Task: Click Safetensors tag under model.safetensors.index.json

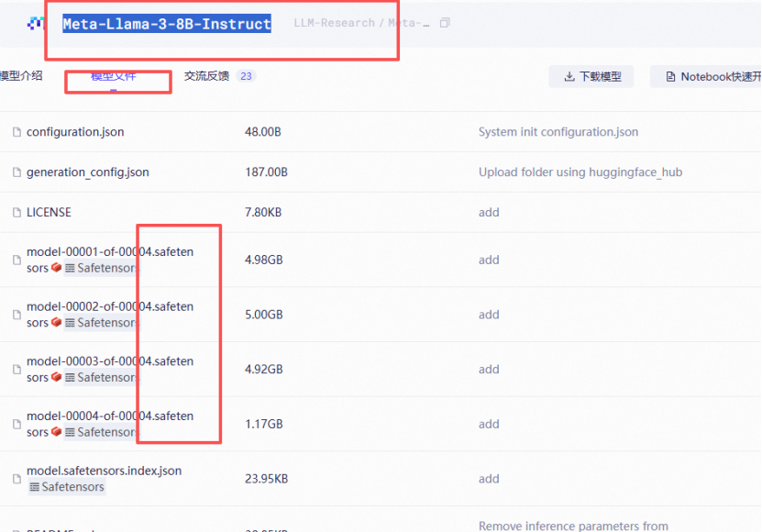Action: (67, 487)
